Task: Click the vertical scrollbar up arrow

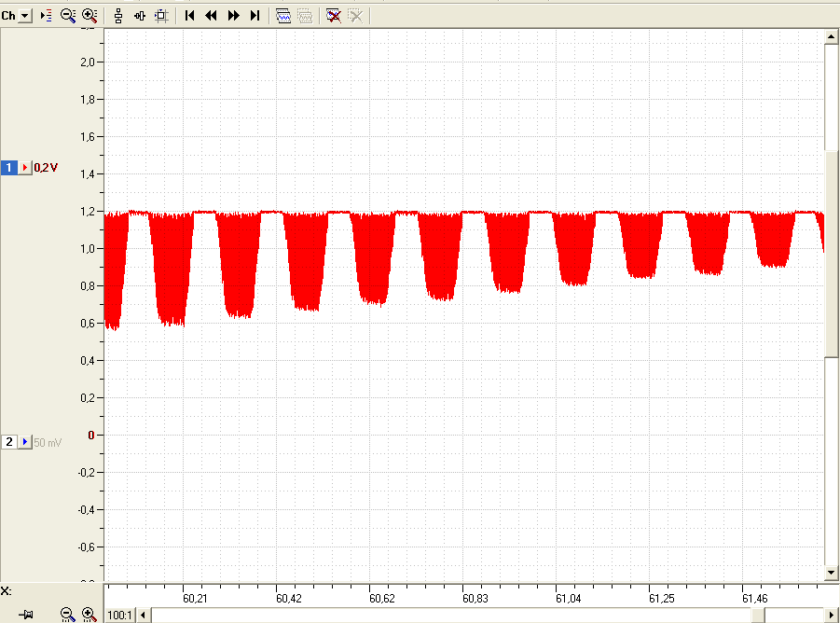Action: (831, 37)
